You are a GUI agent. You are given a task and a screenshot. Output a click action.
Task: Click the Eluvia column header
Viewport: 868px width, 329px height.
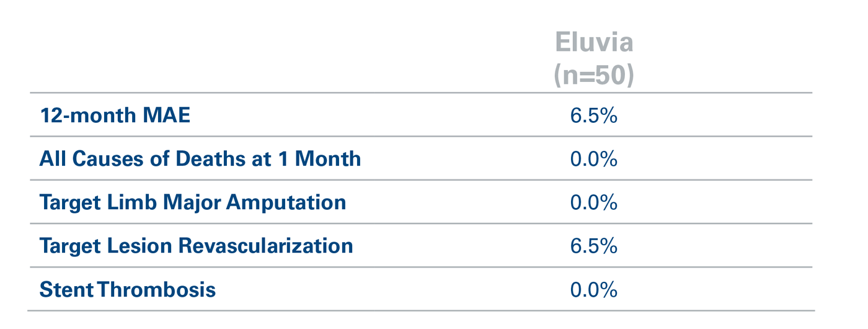pos(593,43)
